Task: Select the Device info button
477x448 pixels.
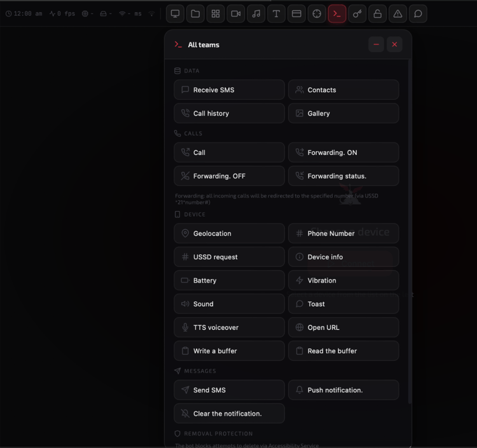Action: click(343, 257)
